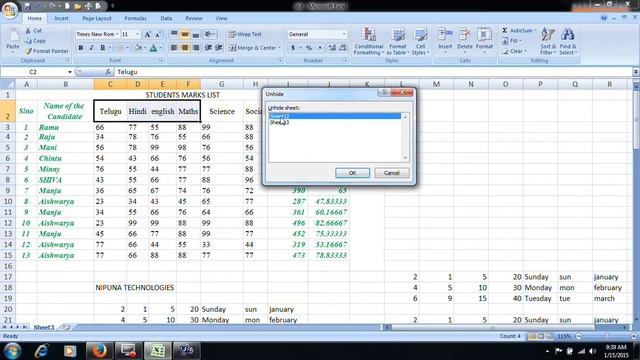Toggle Align Text Right
This screenshot has height=360, width=640.
(196, 48)
